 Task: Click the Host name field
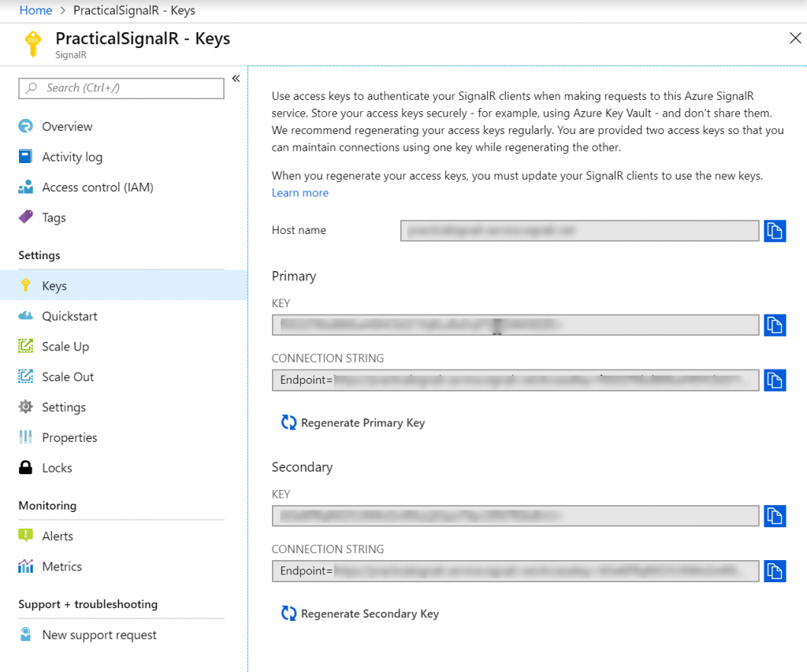click(x=579, y=231)
